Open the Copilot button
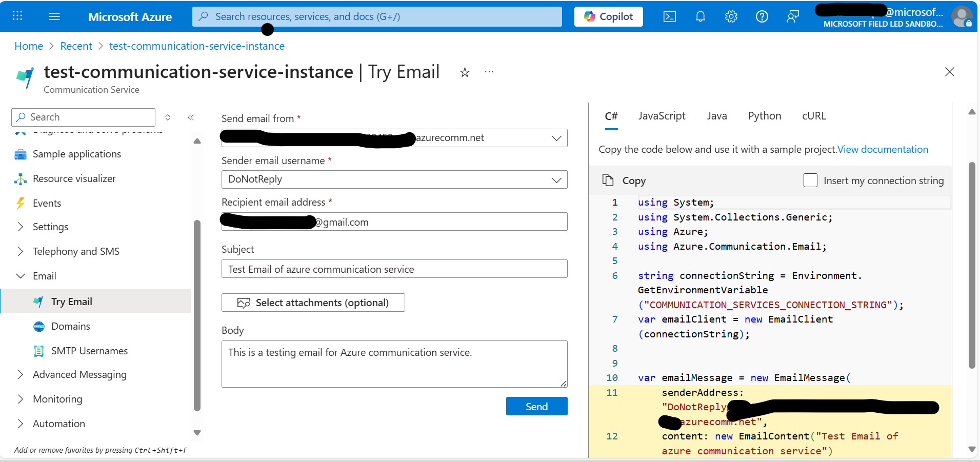The width and height of the screenshot is (980, 462). click(609, 16)
